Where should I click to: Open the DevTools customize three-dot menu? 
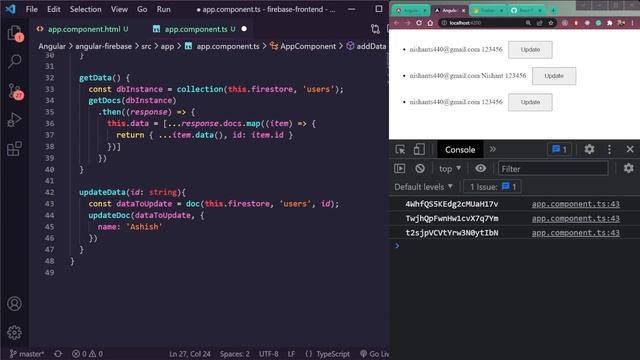coord(609,149)
